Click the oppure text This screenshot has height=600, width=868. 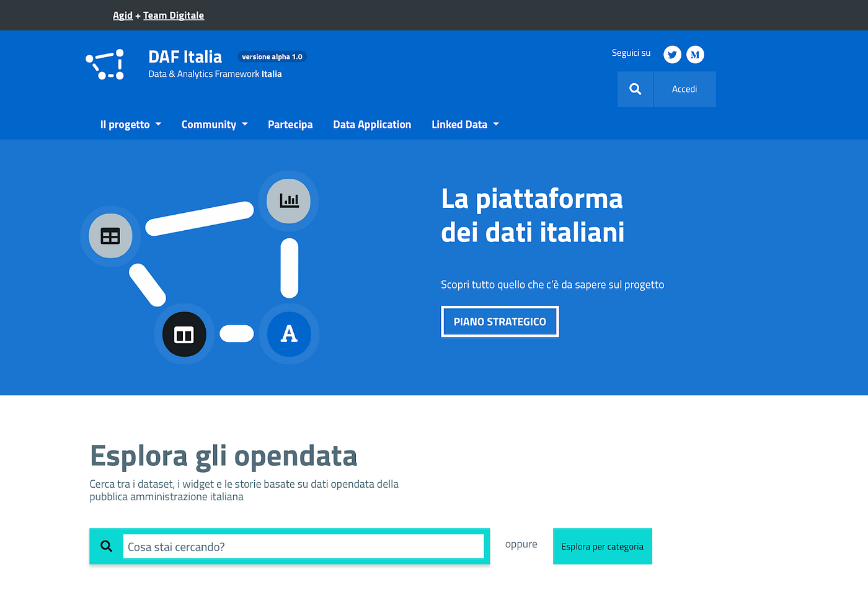521,544
